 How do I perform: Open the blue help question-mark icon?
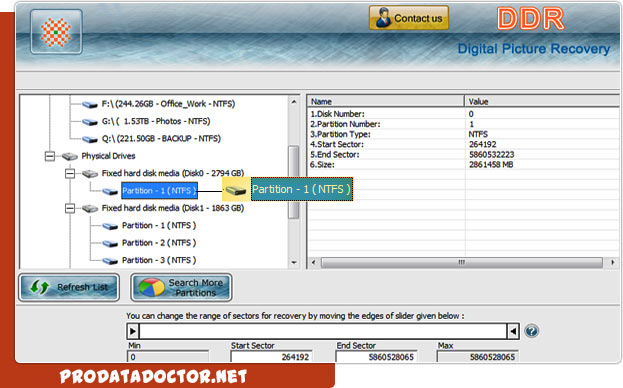coord(531,331)
